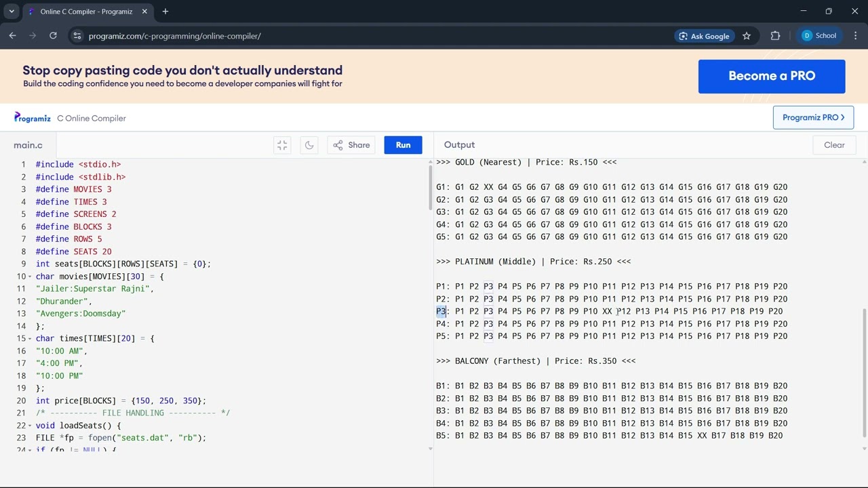Screen dimensions: 868x488
Task: Click the "Dhurander" string line
Action: (64, 301)
